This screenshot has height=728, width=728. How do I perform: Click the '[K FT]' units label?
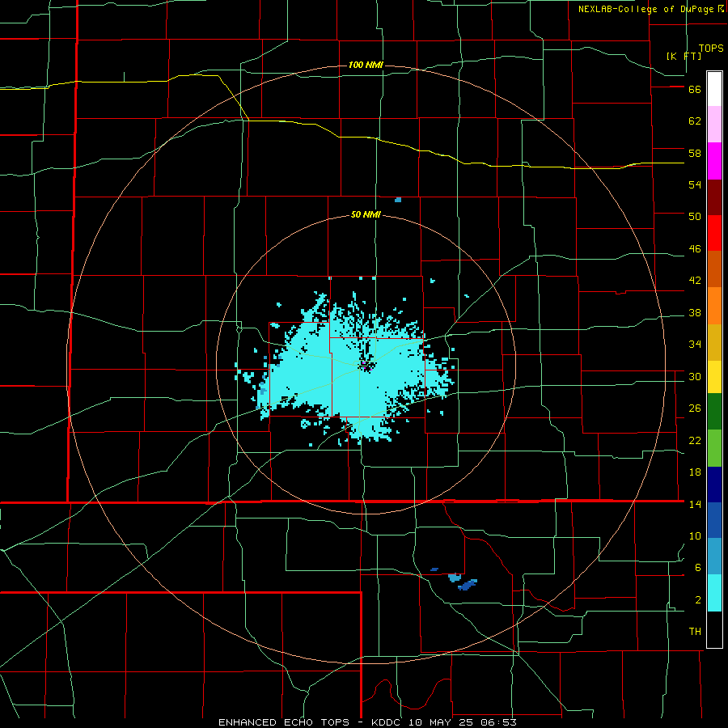click(684, 56)
